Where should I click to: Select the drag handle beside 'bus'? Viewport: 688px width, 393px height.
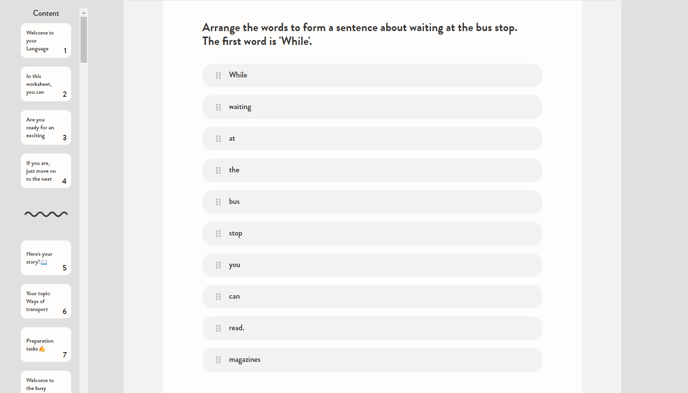point(218,202)
